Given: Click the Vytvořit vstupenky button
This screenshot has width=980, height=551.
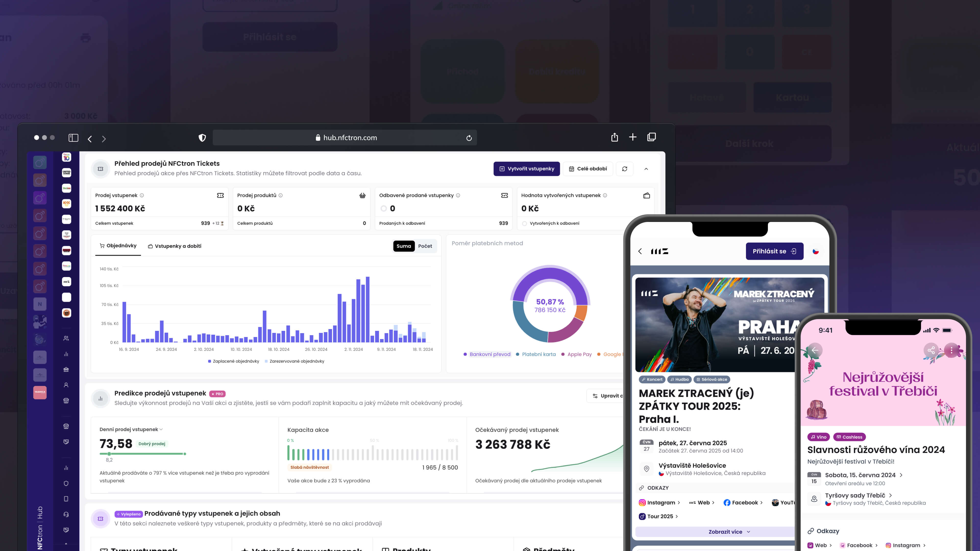Looking at the screenshot, I should pos(526,169).
